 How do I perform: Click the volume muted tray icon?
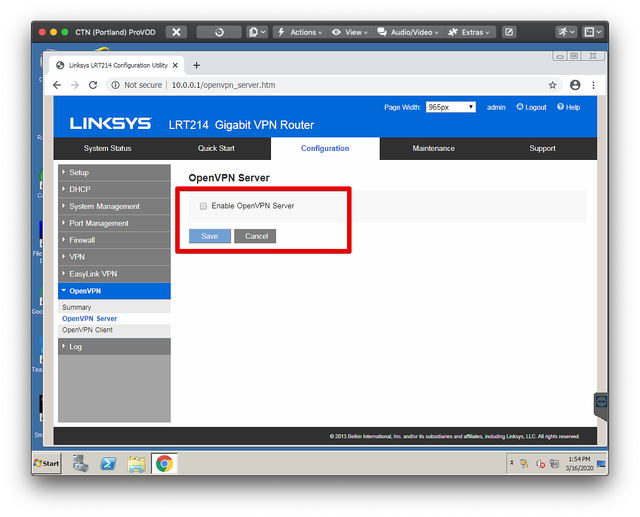point(540,464)
